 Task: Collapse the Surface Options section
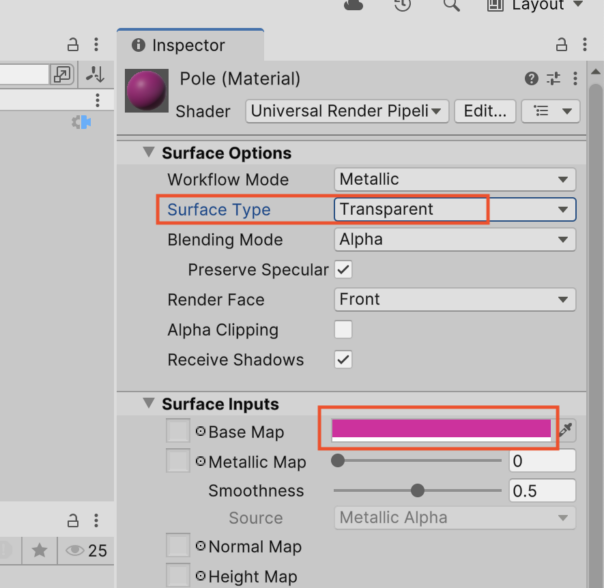point(149,152)
